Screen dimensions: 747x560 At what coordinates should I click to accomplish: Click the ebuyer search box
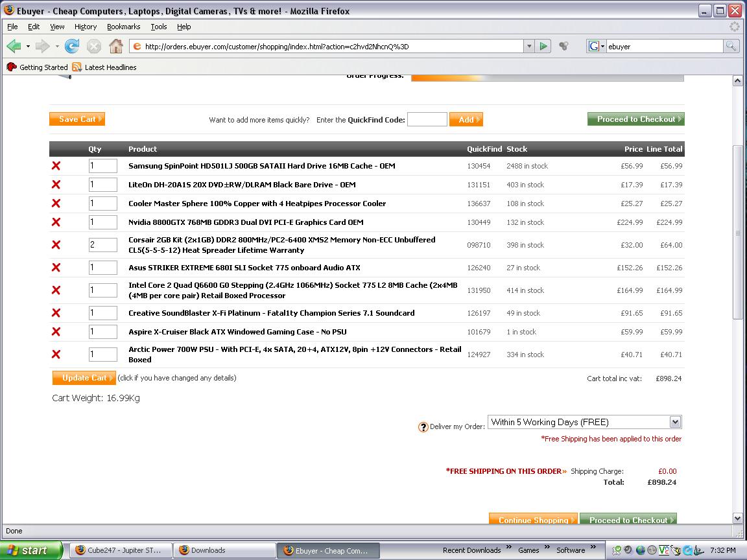[x=665, y=46]
